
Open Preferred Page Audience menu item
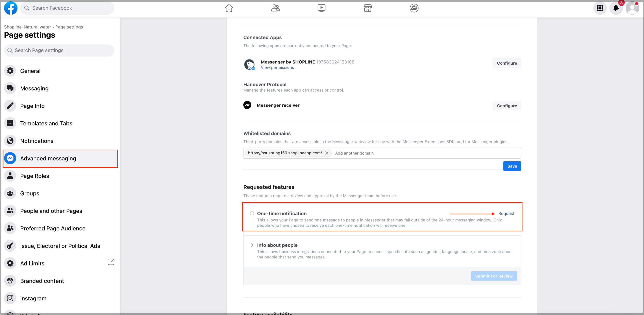pos(59,228)
